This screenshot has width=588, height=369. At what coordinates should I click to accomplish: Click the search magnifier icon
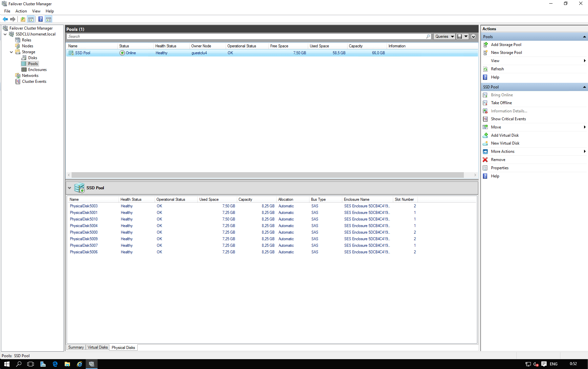(x=428, y=36)
